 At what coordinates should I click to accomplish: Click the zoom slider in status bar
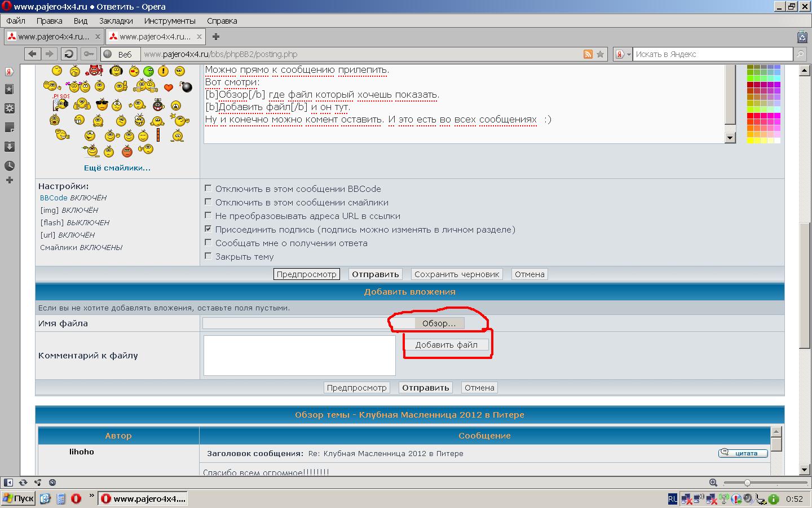point(747,483)
